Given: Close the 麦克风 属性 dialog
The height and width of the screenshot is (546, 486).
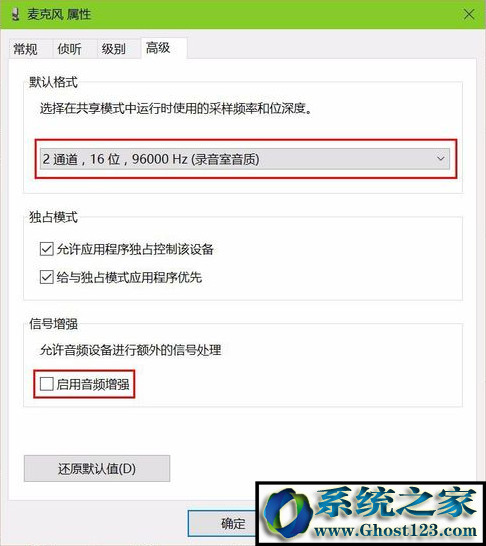Looking at the screenshot, I should (469, 14).
